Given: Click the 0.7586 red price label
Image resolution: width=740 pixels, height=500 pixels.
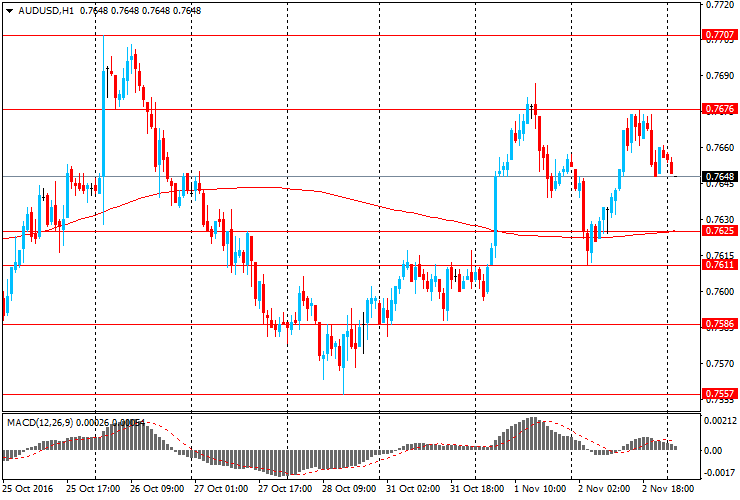Looking at the screenshot, I should (x=720, y=324).
